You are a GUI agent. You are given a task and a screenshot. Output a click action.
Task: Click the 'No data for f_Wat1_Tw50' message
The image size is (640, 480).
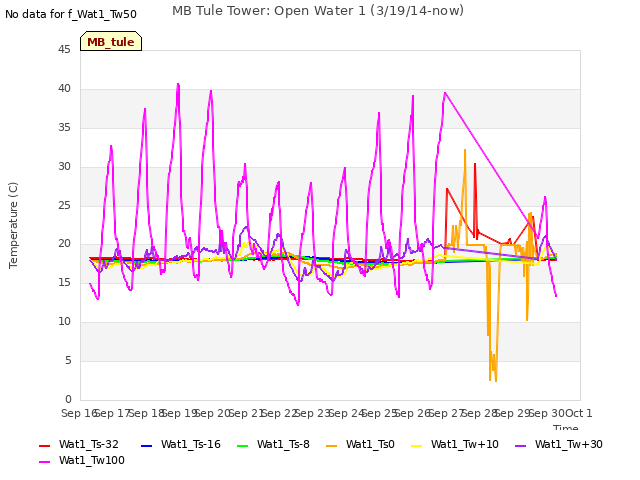point(71,14)
